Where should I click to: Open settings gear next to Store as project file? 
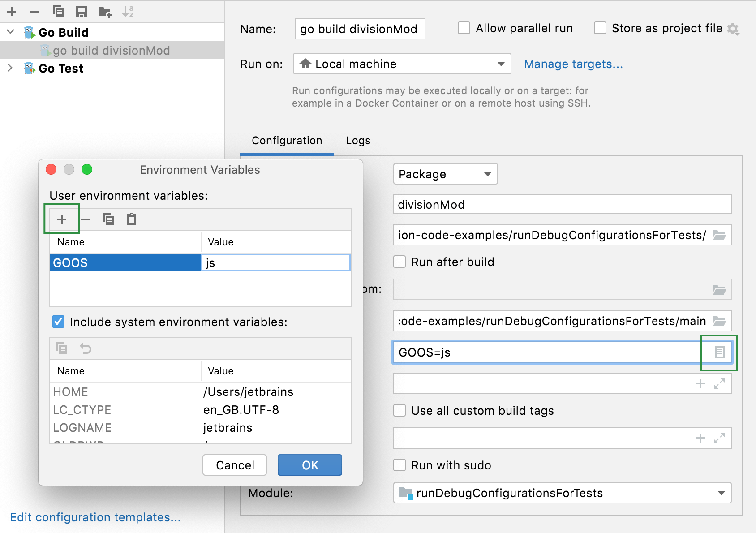734,28
